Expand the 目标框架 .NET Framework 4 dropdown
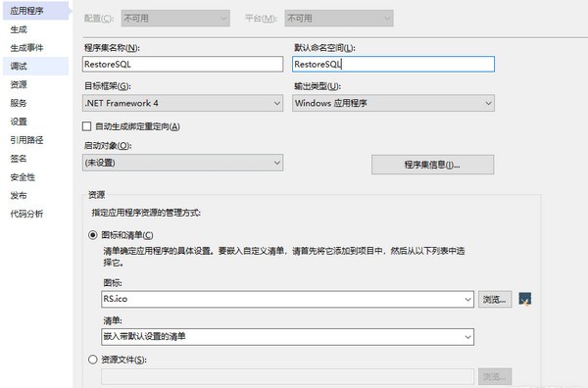 182,103
